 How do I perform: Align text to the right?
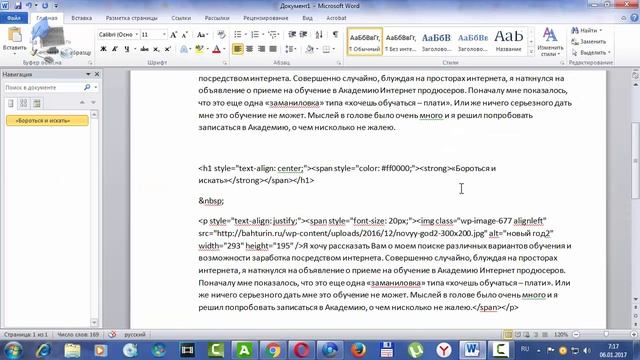tap(261, 49)
